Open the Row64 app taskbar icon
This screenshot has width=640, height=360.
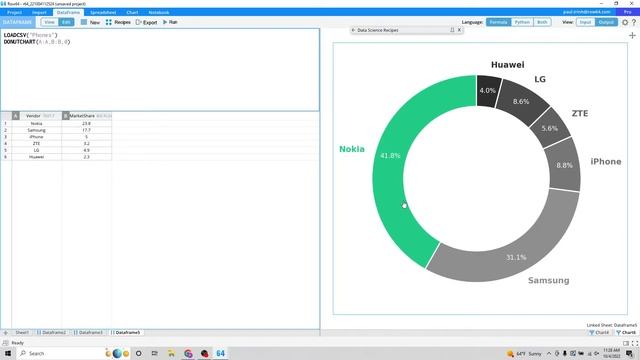220,353
